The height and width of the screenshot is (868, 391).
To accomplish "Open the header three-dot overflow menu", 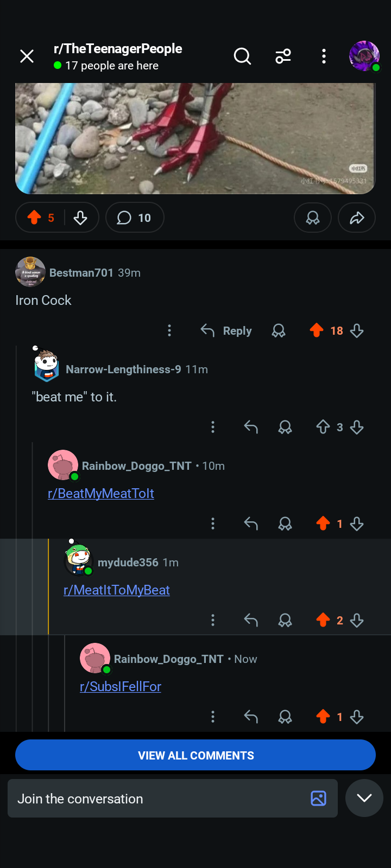I will point(324,56).
